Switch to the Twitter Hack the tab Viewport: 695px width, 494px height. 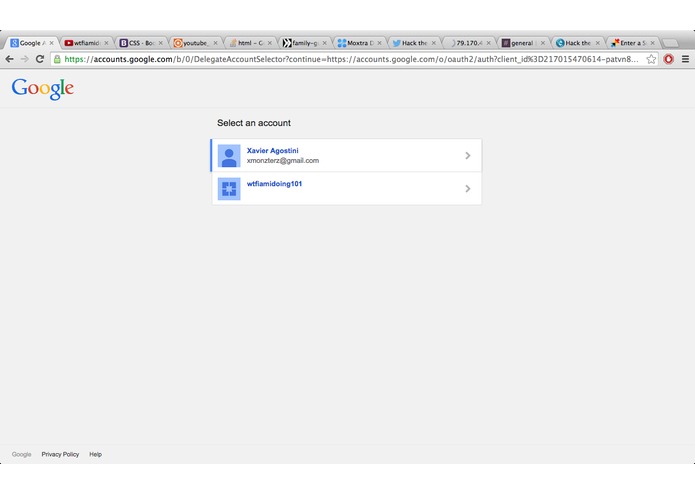click(413, 43)
